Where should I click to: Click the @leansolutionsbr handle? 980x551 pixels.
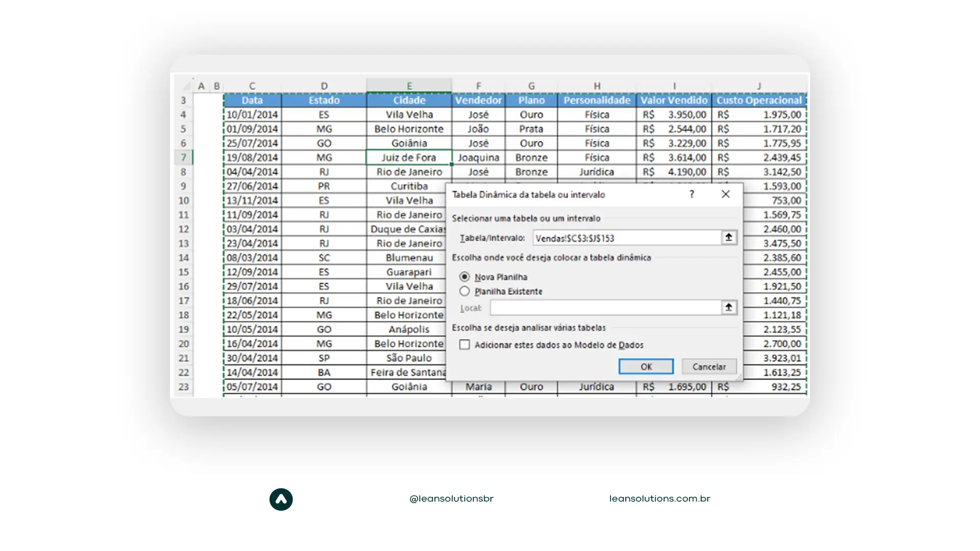451,498
